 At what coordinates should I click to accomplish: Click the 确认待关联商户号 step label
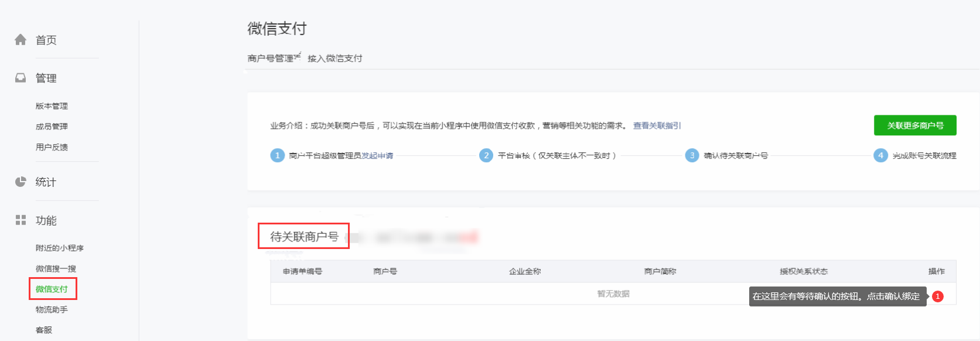(736, 155)
